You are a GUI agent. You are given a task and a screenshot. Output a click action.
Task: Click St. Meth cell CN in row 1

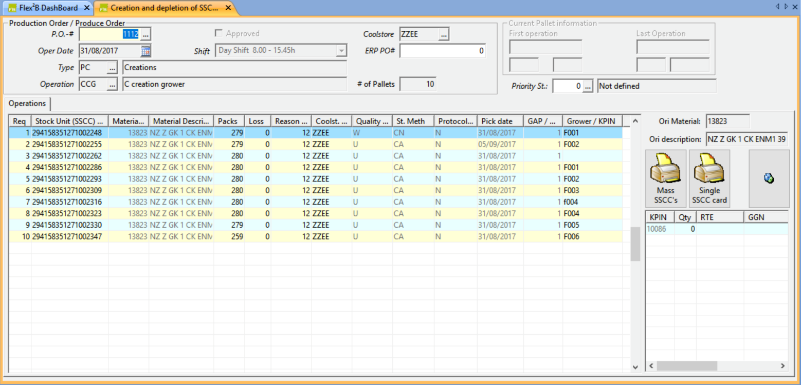click(x=413, y=133)
